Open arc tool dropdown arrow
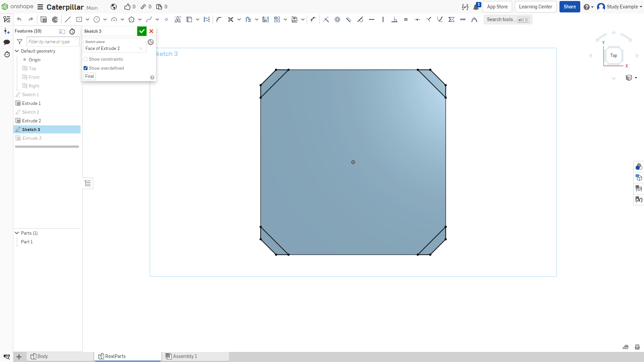 [122, 19]
